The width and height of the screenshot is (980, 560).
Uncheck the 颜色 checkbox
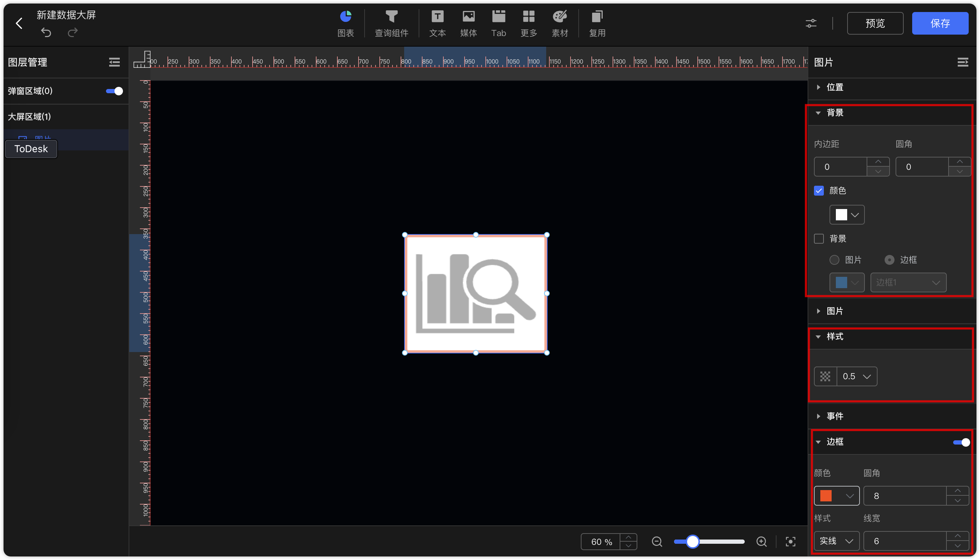coord(819,191)
